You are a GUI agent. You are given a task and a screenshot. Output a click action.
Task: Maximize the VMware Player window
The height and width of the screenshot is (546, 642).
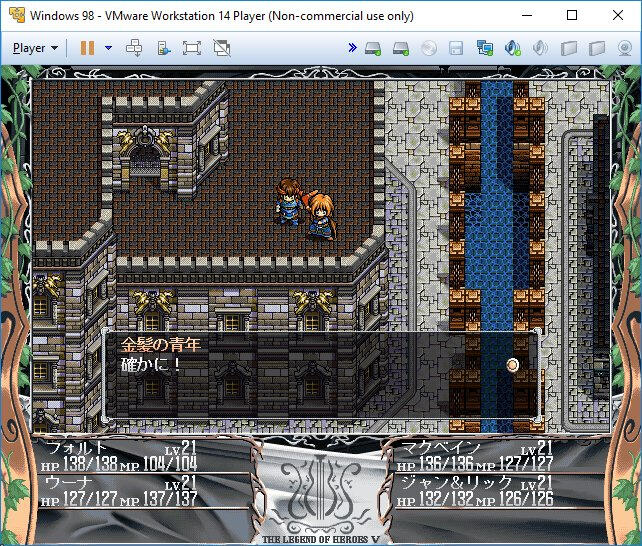572,16
